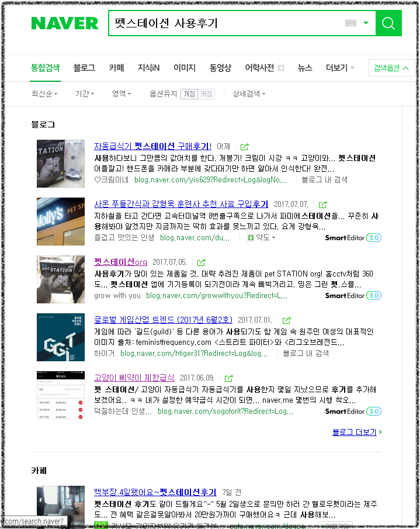Expand the search box autocomplete dropdown arrow
This screenshot has height=529, width=420.
click(366, 23)
